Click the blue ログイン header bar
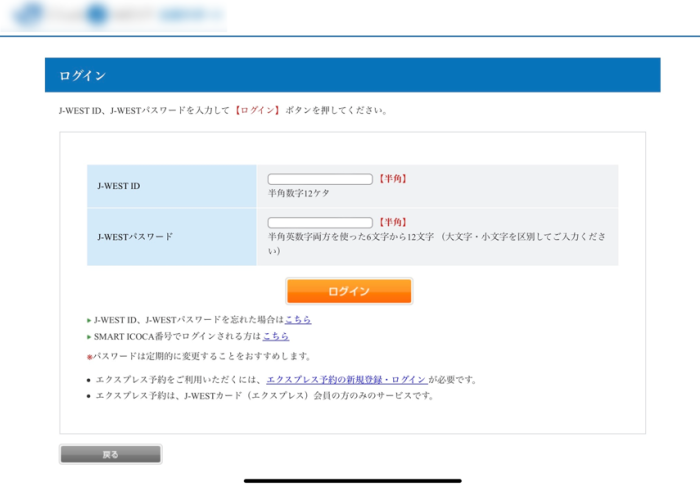Screen dimensions: 700x487 coord(352,75)
